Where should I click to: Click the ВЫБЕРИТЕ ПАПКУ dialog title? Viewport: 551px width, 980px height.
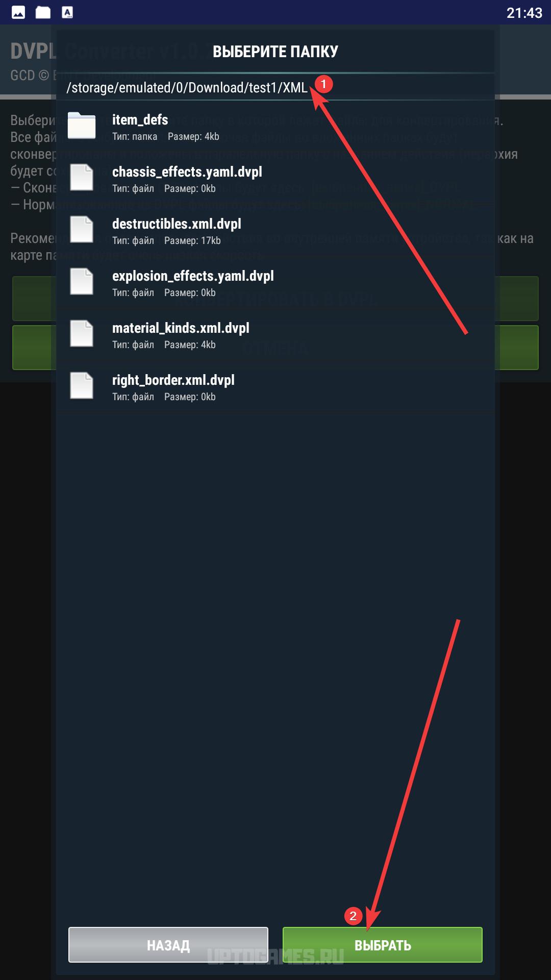pos(275,52)
